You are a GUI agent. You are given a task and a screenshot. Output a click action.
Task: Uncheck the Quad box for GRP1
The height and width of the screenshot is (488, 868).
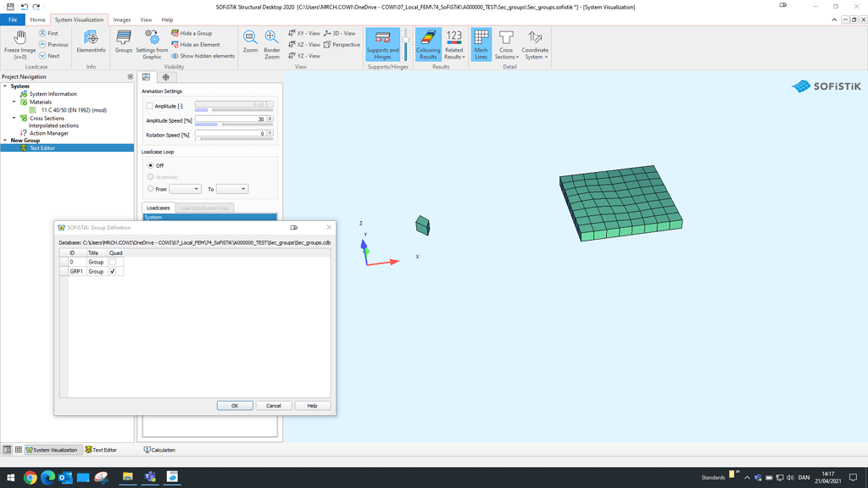(x=113, y=271)
